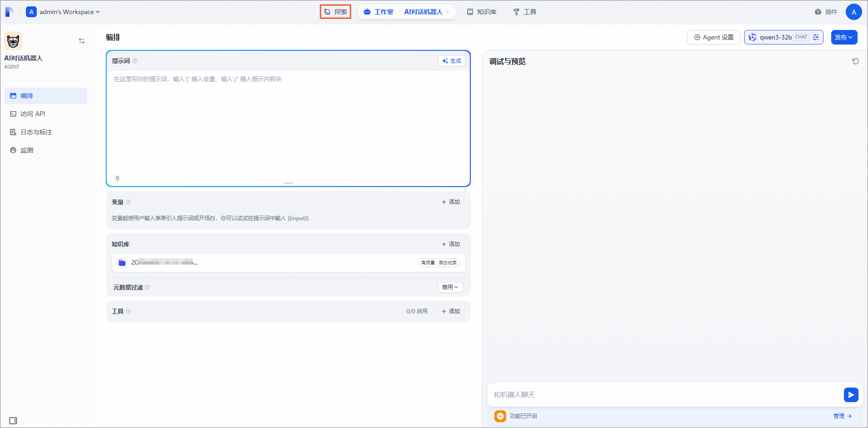Add a tool with 添加
Image resolution: width=868 pixels, height=428 pixels.
pos(451,311)
